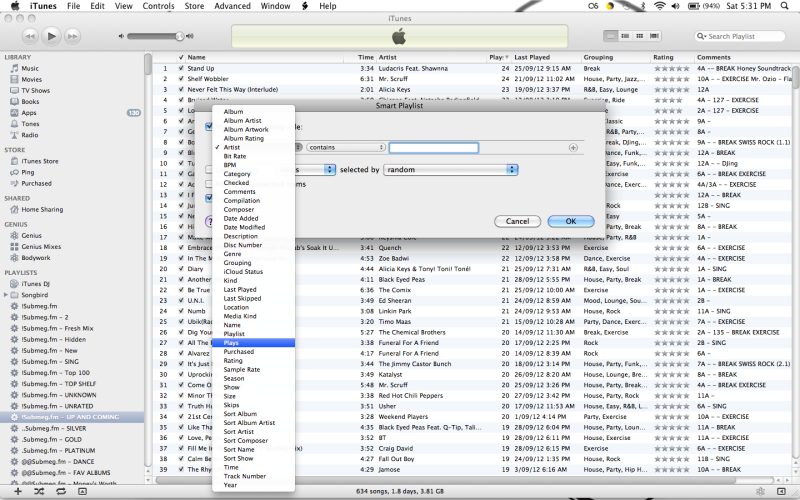Open Spotlight search in menu bar

point(785,6)
